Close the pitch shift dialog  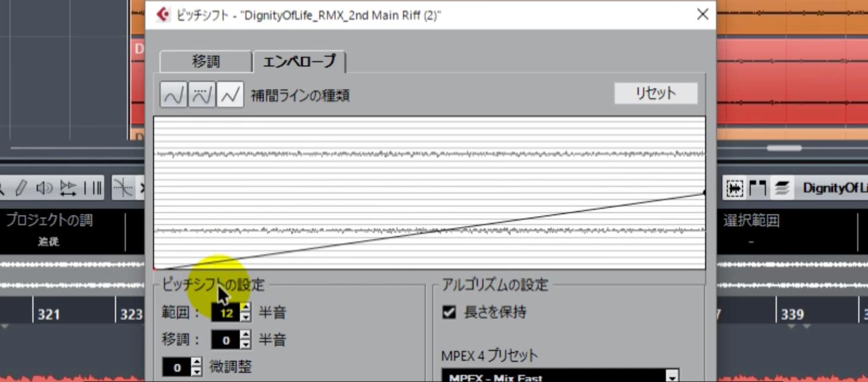point(703,15)
